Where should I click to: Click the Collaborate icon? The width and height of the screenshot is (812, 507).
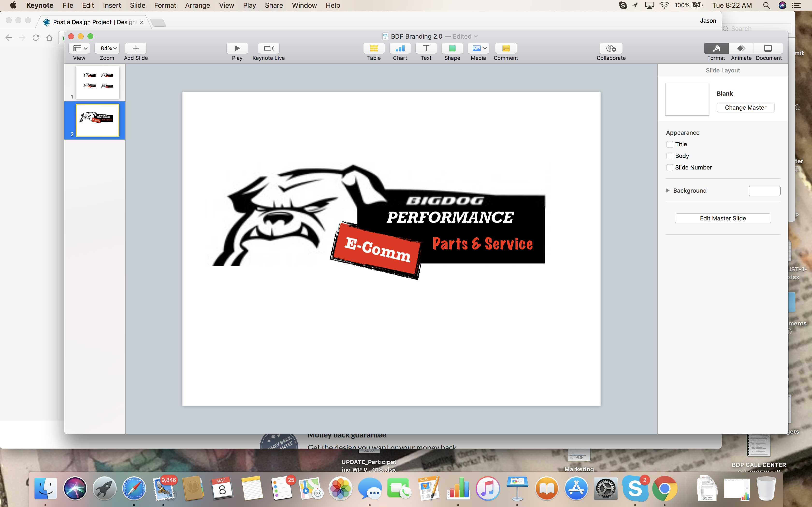[x=611, y=48]
